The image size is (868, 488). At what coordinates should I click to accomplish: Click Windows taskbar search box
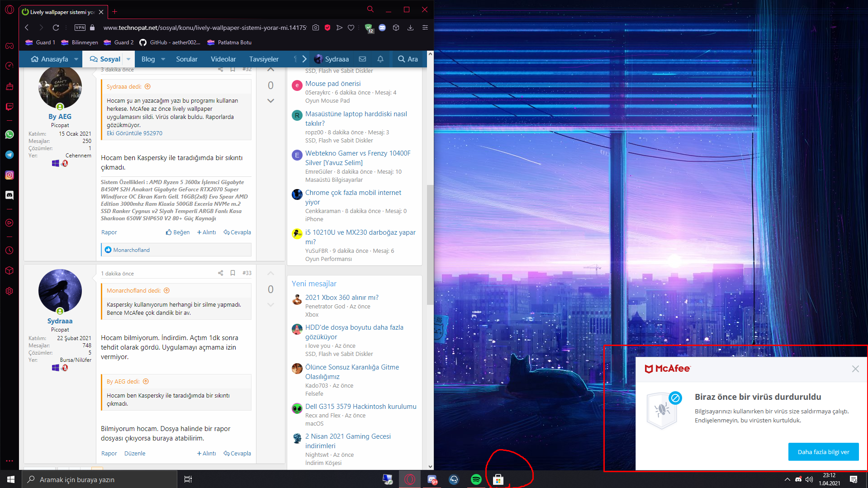(x=100, y=479)
